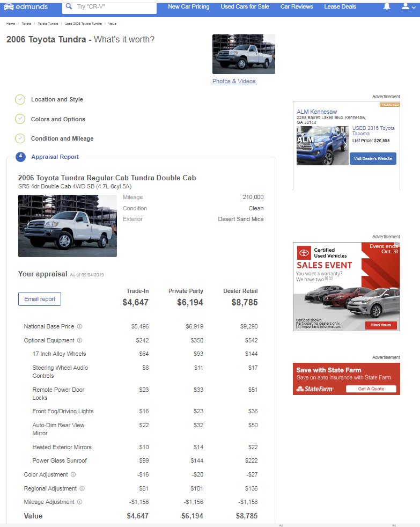Focus the Try "CR-V" search field

tap(109, 7)
